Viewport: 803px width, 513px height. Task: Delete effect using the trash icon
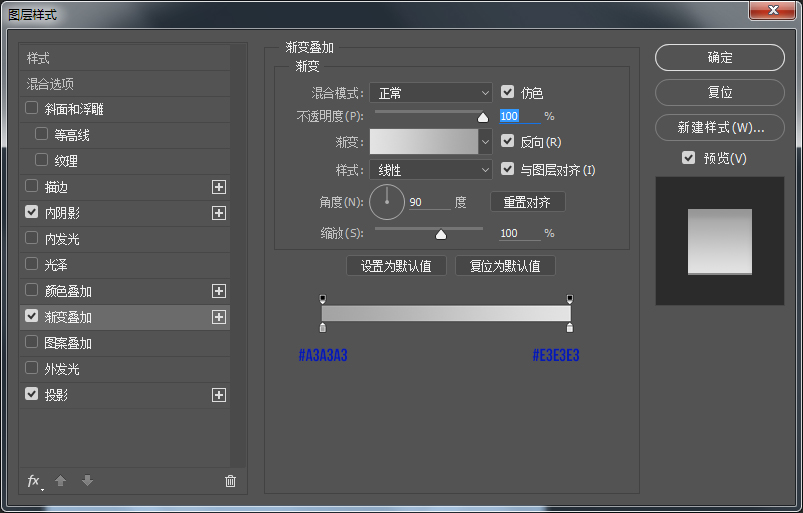point(230,481)
